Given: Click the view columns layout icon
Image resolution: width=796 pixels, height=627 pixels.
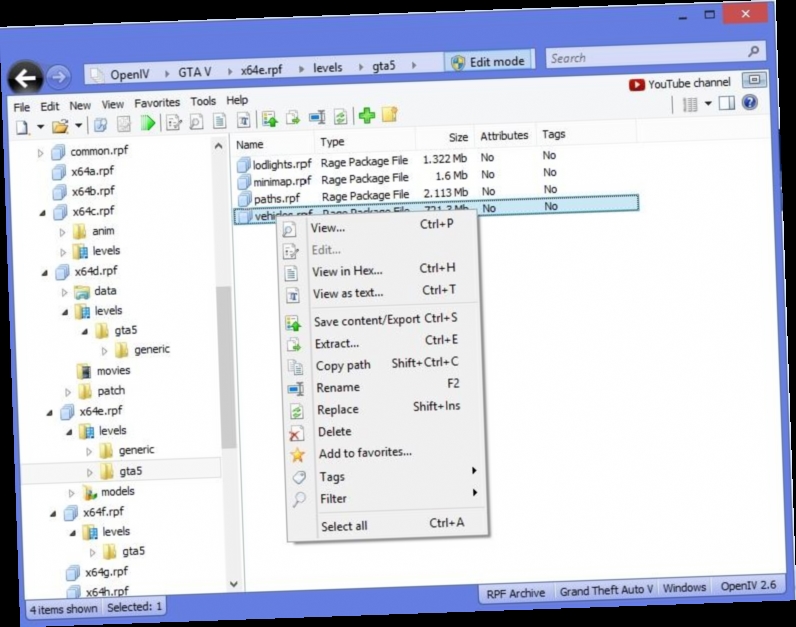Looking at the screenshot, I should [x=690, y=105].
